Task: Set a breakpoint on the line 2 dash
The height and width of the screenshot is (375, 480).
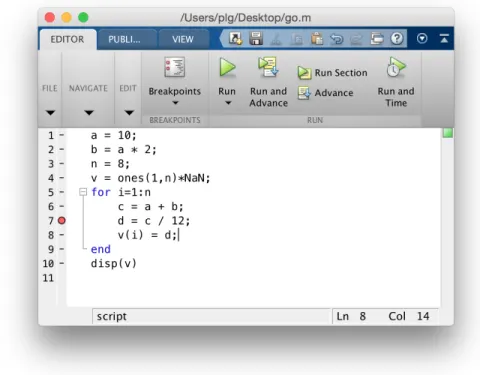Action: coord(62,149)
